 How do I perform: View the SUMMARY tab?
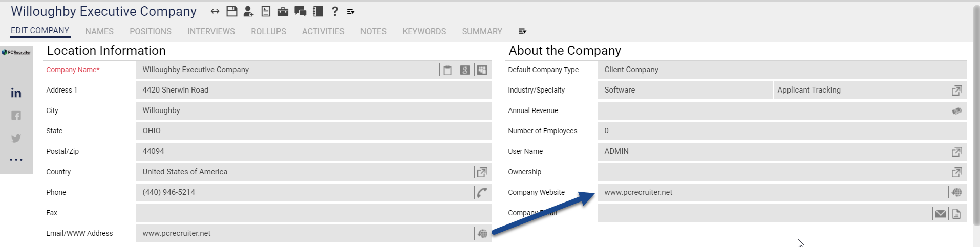point(482,31)
